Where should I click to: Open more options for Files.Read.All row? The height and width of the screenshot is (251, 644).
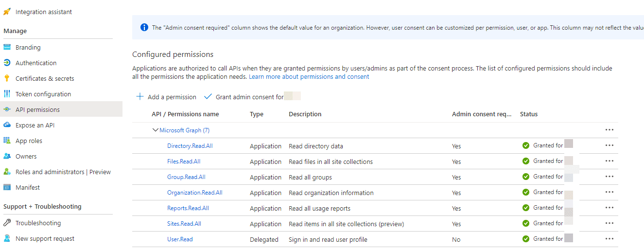point(609,161)
